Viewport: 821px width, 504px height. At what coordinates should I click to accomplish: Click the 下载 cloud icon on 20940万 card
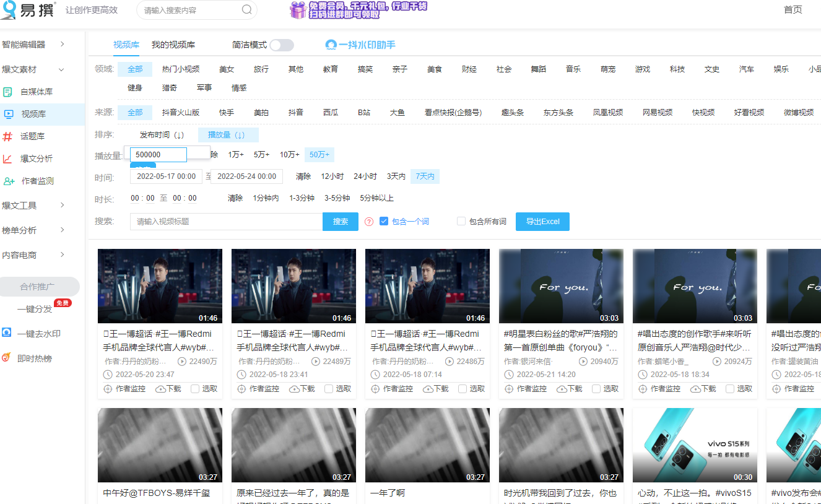562,389
